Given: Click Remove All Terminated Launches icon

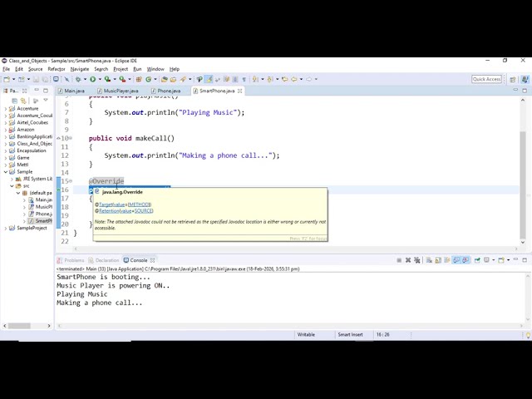Looking at the screenshot, I should pos(417,260).
